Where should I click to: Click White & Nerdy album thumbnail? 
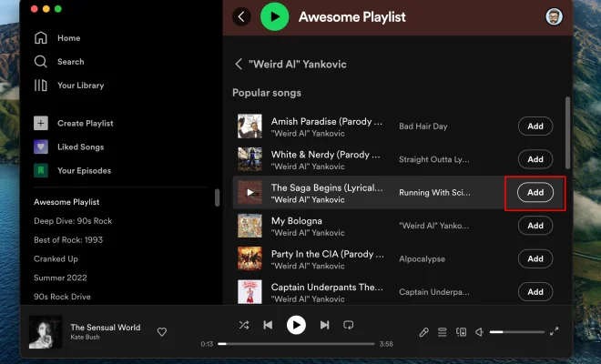pyautogui.click(x=250, y=159)
